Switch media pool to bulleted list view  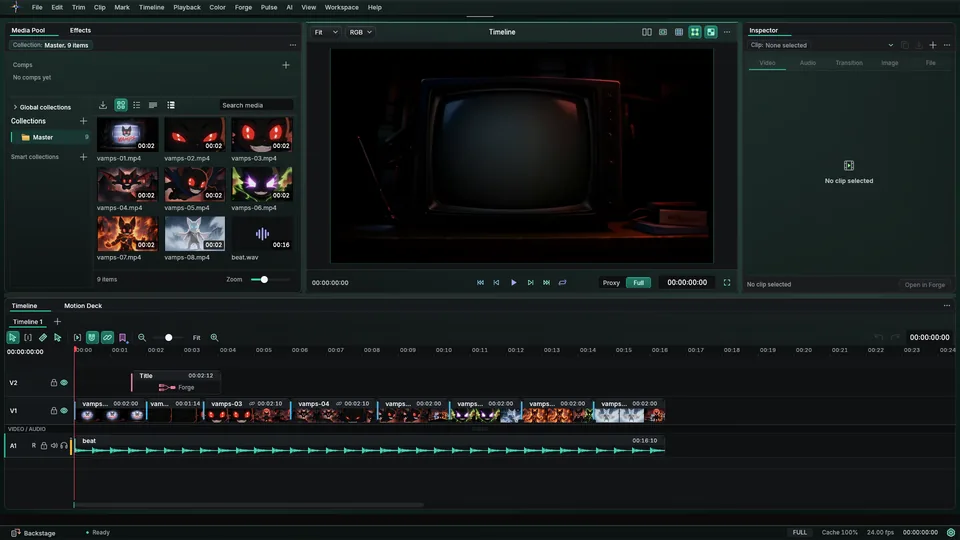(x=137, y=105)
